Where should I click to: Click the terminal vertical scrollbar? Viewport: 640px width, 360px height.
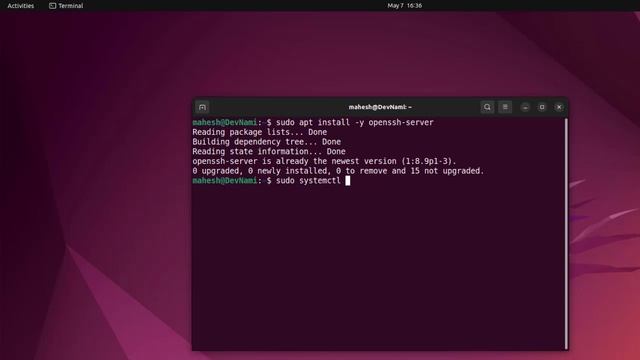tap(566, 233)
